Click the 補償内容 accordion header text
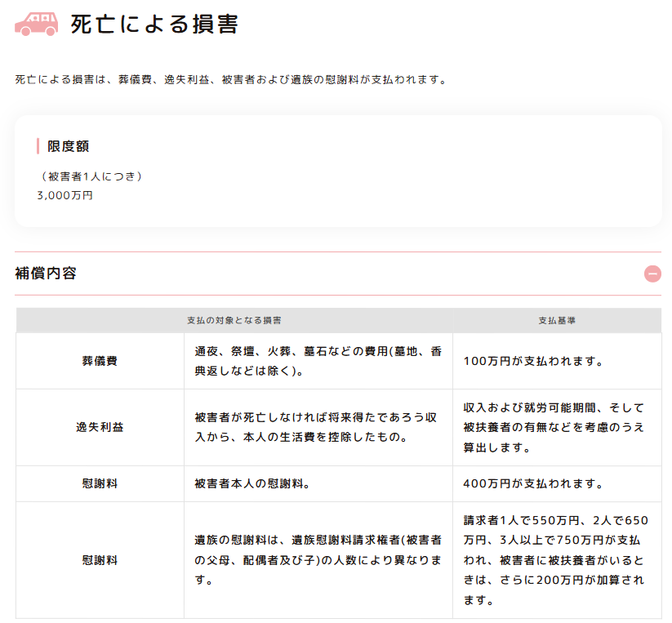This screenshot has height=623, width=672. (46, 274)
